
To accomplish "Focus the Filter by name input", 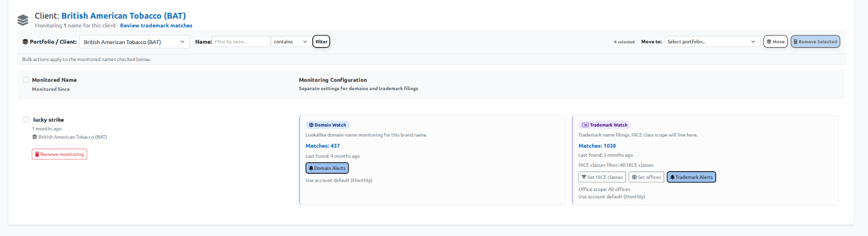I will tap(241, 42).
